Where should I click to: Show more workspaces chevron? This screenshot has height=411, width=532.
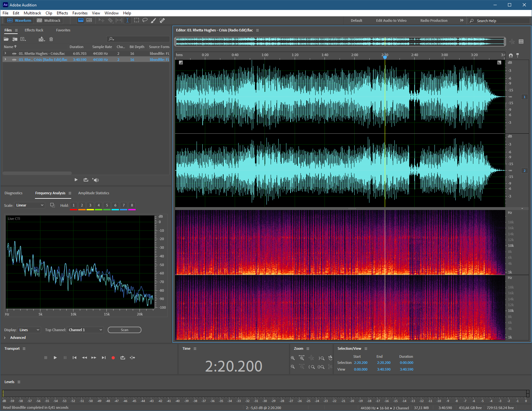pos(462,20)
